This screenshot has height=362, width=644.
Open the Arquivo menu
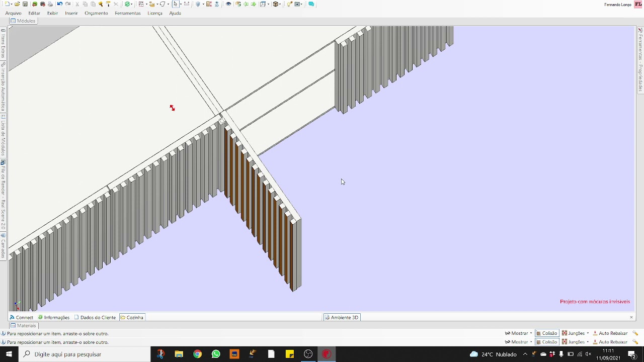click(13, 13)
